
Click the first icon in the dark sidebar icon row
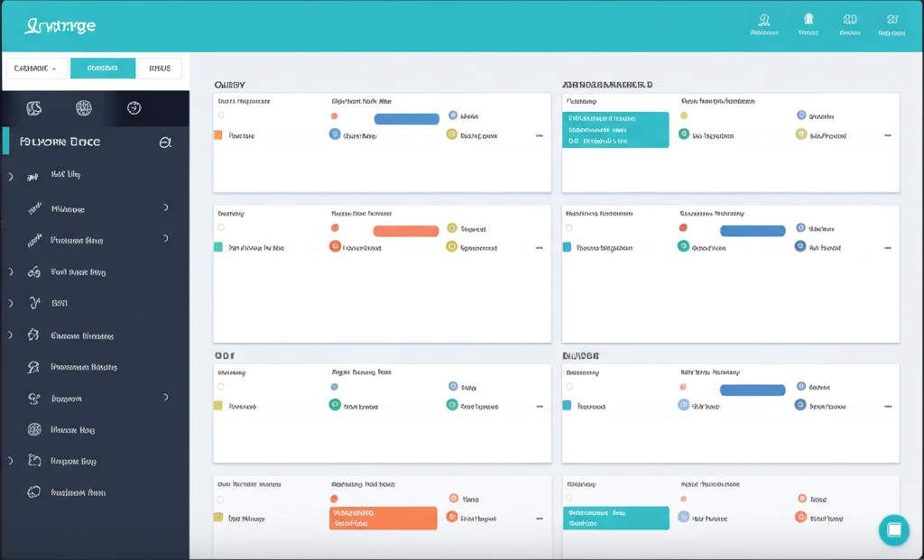(34, 108)
